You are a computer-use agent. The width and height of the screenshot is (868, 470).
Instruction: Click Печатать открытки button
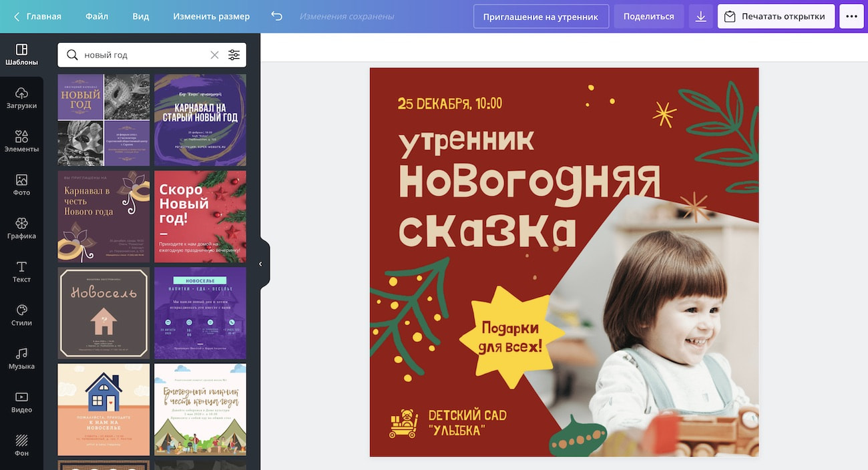(776, 16)
